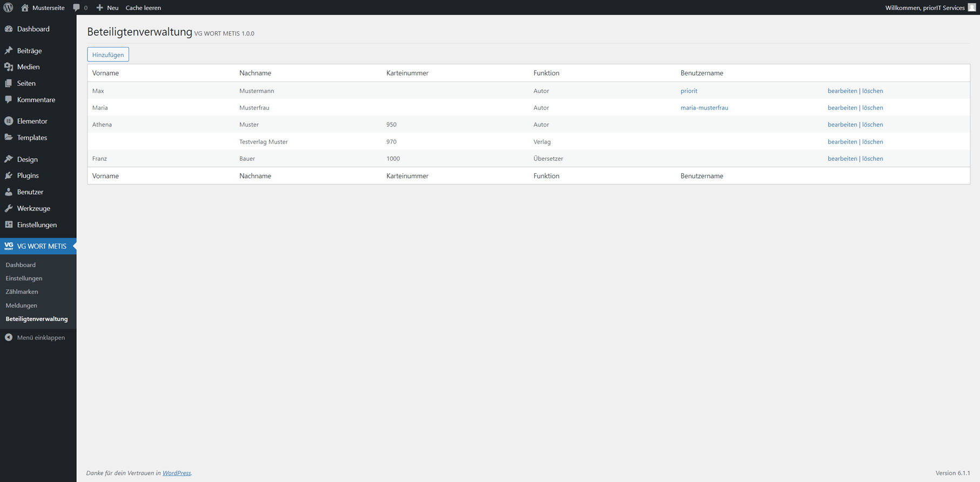Open Medien in the sidebar menu

click(28, 67)
